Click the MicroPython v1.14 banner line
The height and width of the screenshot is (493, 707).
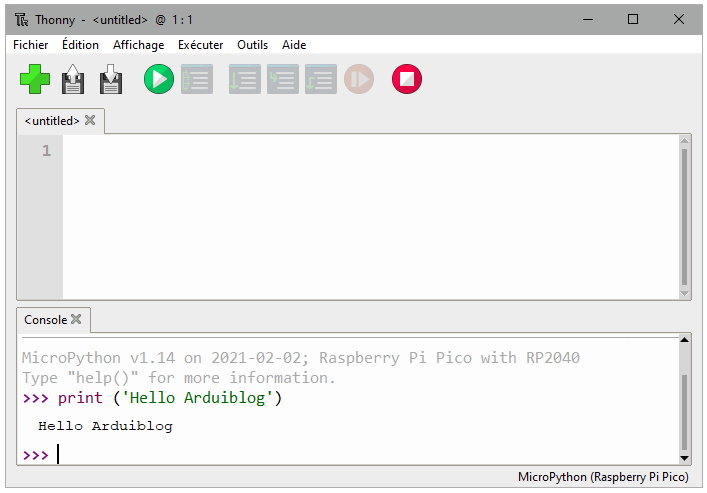pos(301,358)
